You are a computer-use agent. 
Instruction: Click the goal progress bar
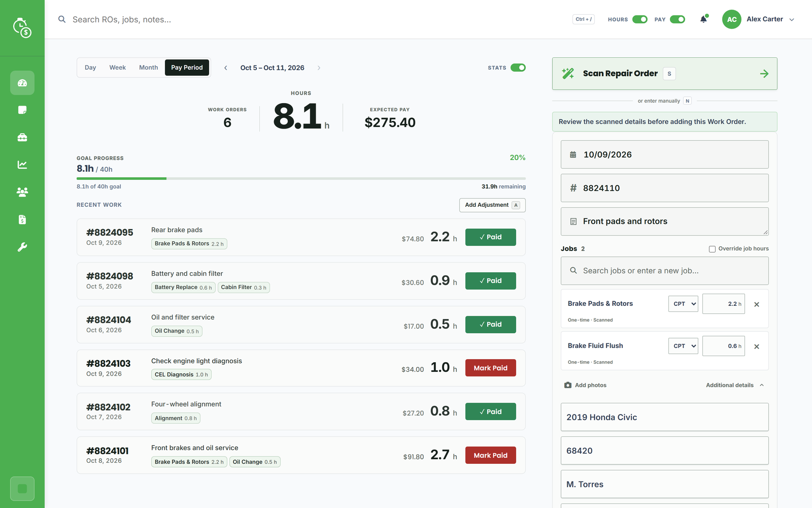pos(301,178)
